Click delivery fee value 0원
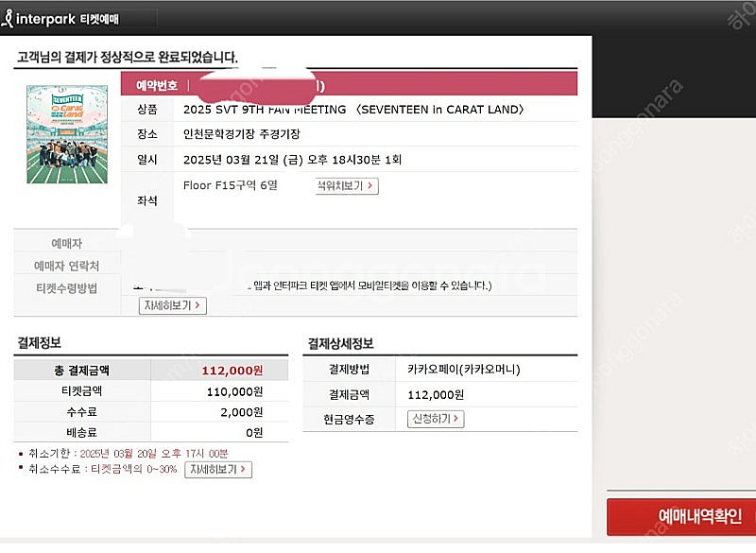Screen dimensions: 756x553 (254, 432)
